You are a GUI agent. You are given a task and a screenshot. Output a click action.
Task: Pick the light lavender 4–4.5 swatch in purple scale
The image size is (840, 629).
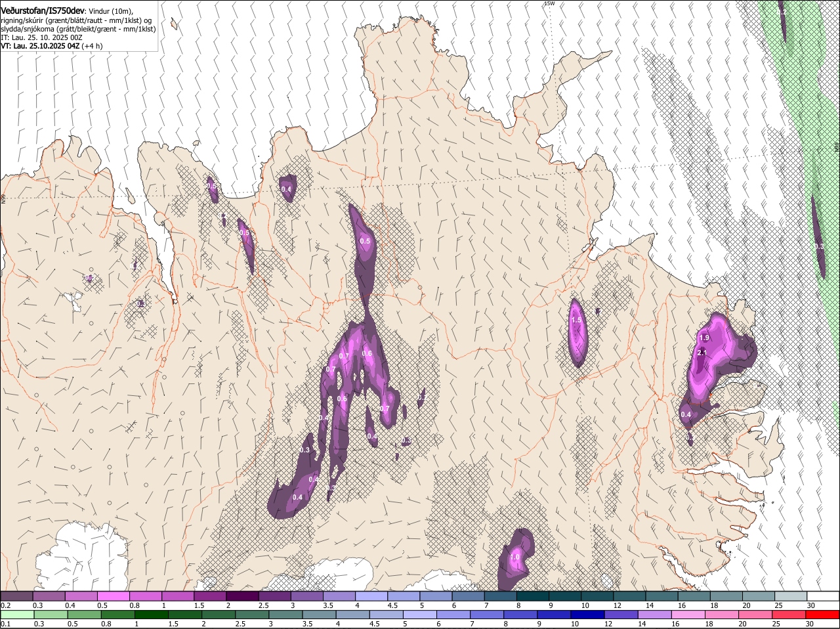(x=371, y=596)
